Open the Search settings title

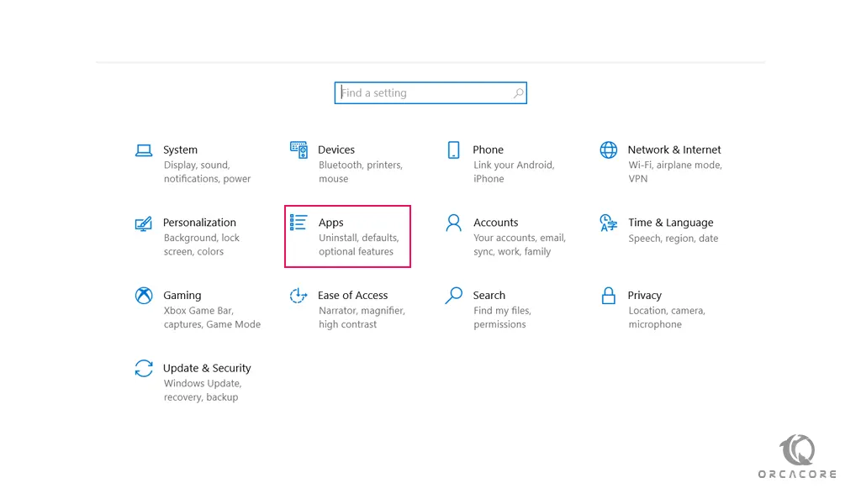[x=489, y=296]
